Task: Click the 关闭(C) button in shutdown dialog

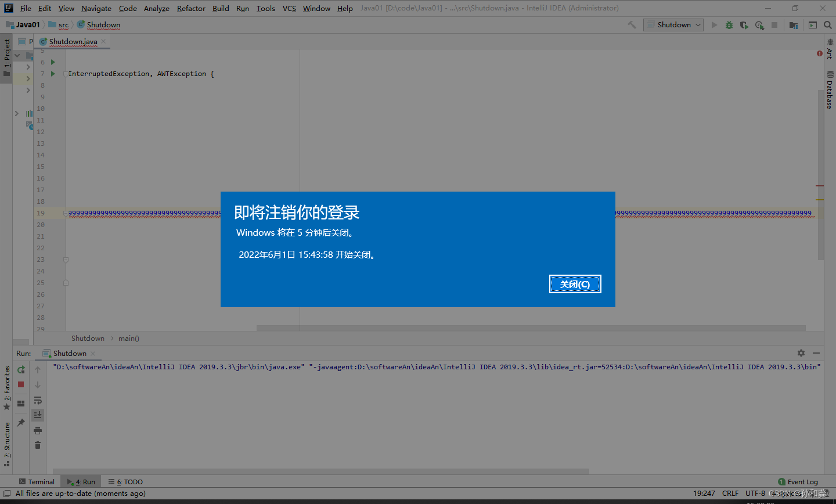Action: 575,284
